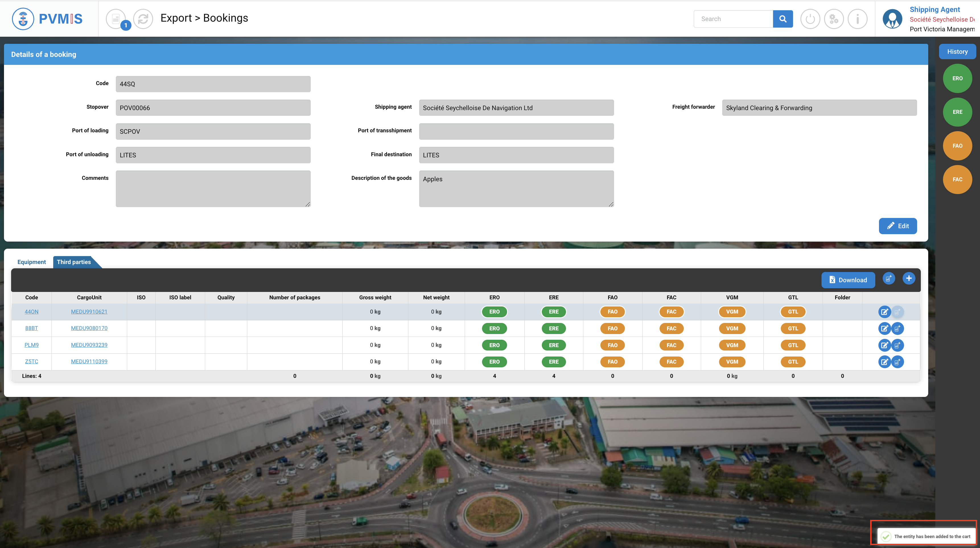Click add all to cart icon beside Download
This screenshot has height=548, width=980.
coord(889,278)
